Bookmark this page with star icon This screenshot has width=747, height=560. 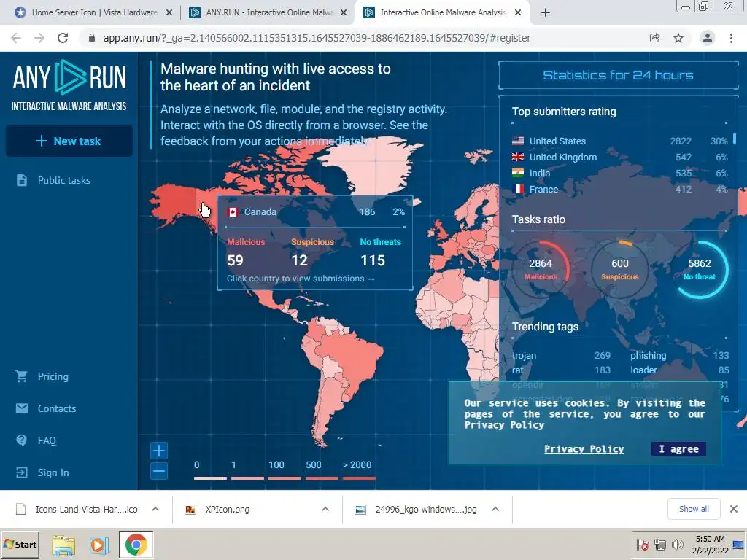678,38
